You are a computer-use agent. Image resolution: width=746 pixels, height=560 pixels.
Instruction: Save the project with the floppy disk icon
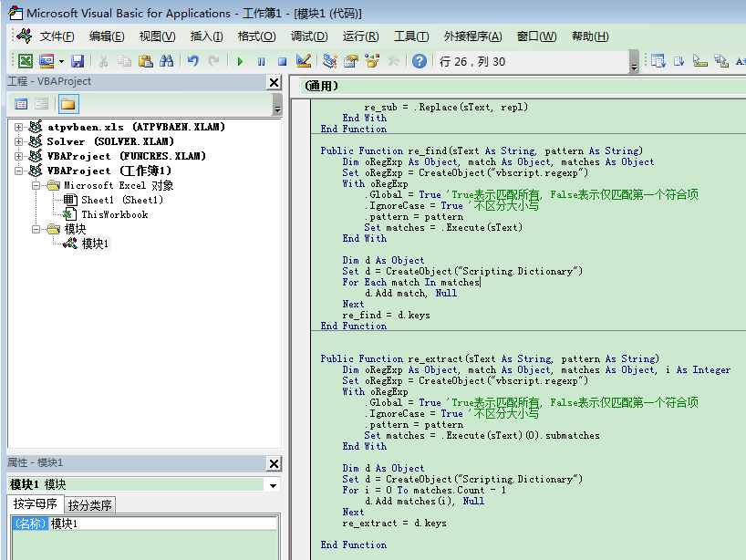78,61
